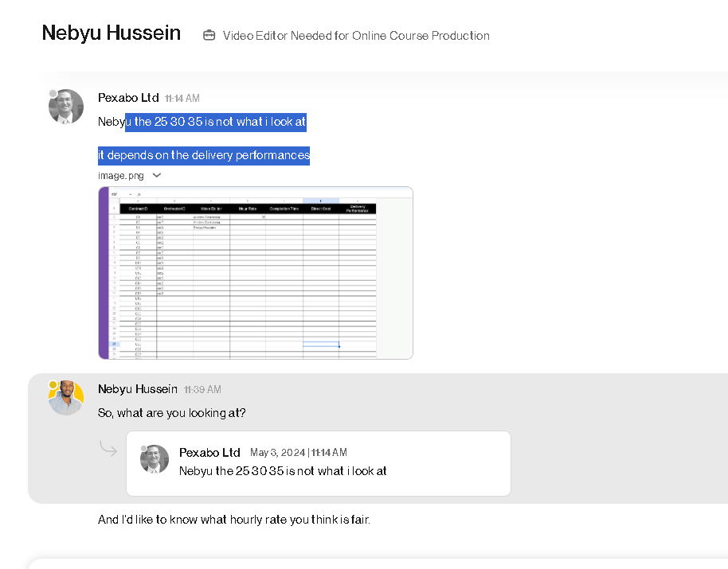The width and height of the screenshot is (728, 569).
Task: Click Pexabo Ltd name inside quoted reply
Action: tap(209, 452)
